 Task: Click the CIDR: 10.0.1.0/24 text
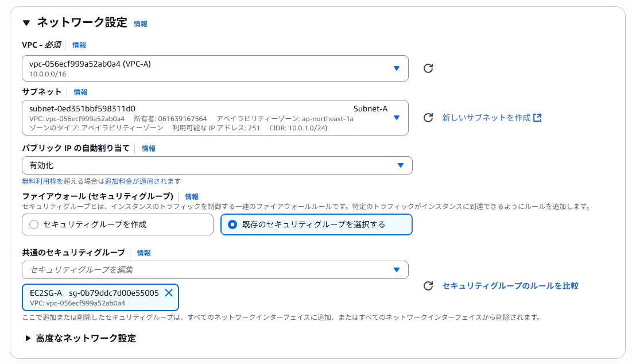pos(298,128)
